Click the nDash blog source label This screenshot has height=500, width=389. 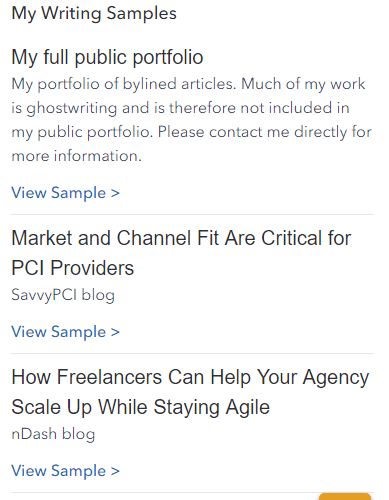click(53, 434)
